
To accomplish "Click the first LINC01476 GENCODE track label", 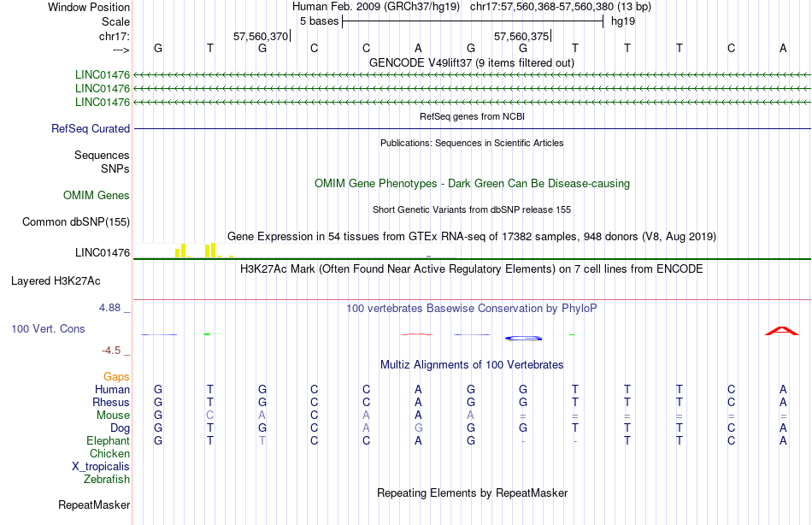I will point(103,75).
